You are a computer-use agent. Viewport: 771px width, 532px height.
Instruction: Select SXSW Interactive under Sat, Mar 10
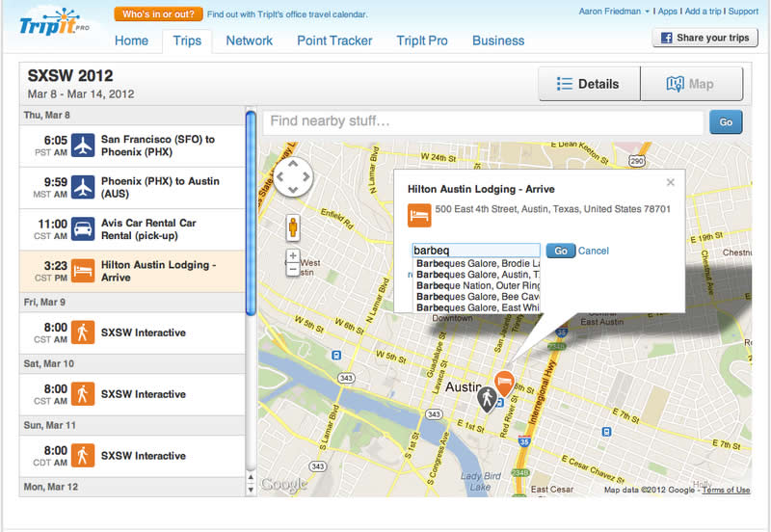tap(132, 394)
